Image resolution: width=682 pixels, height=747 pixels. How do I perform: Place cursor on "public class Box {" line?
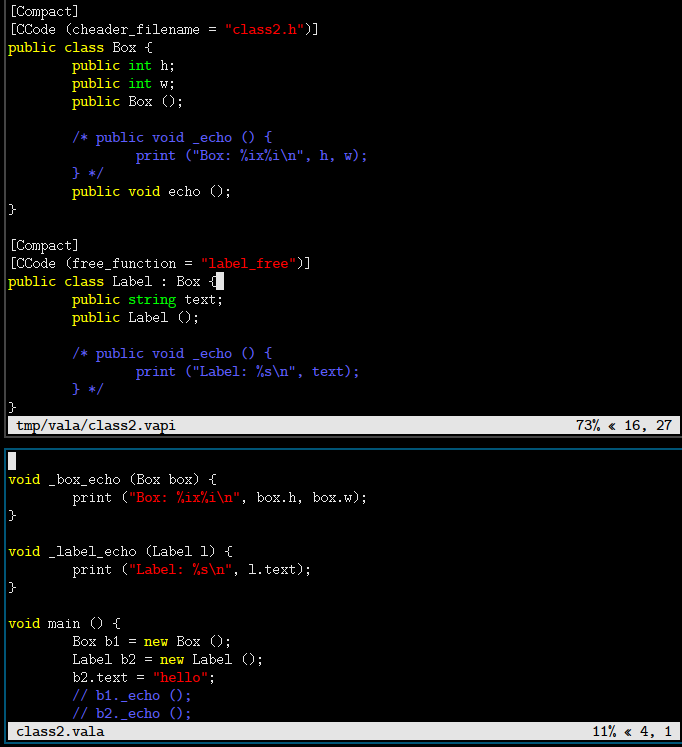coord(80,48)
